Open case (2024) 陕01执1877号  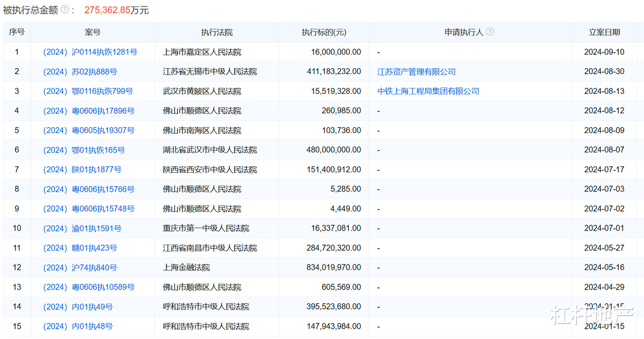point(82,169)
